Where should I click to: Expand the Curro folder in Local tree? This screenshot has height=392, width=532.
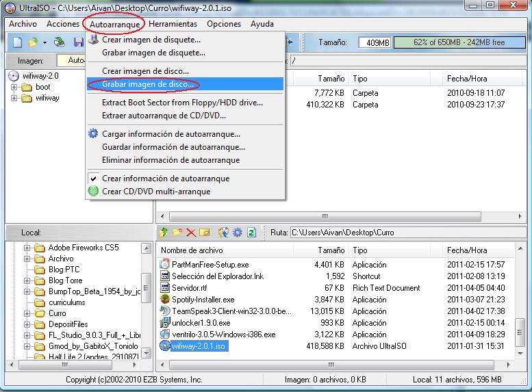[27, 313]
